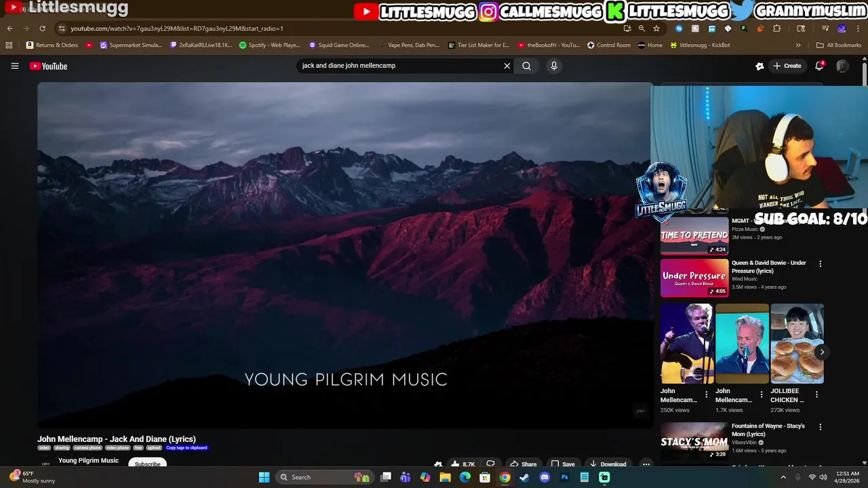Open Steam from the taskbar

coord(524,477)
